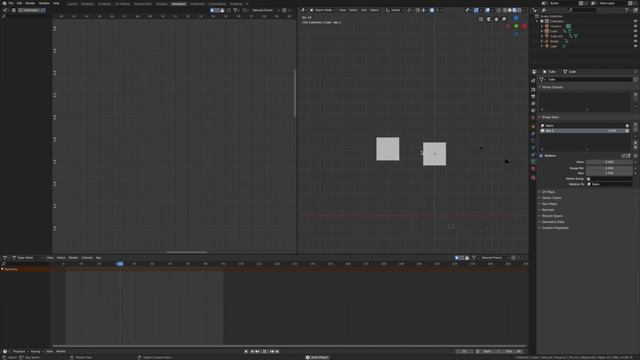Image resolution: width=640 pixels, height=360 pixels.
Task: Toggle the Relative shape keys checkbox
Action: click(x=541, y=156)
